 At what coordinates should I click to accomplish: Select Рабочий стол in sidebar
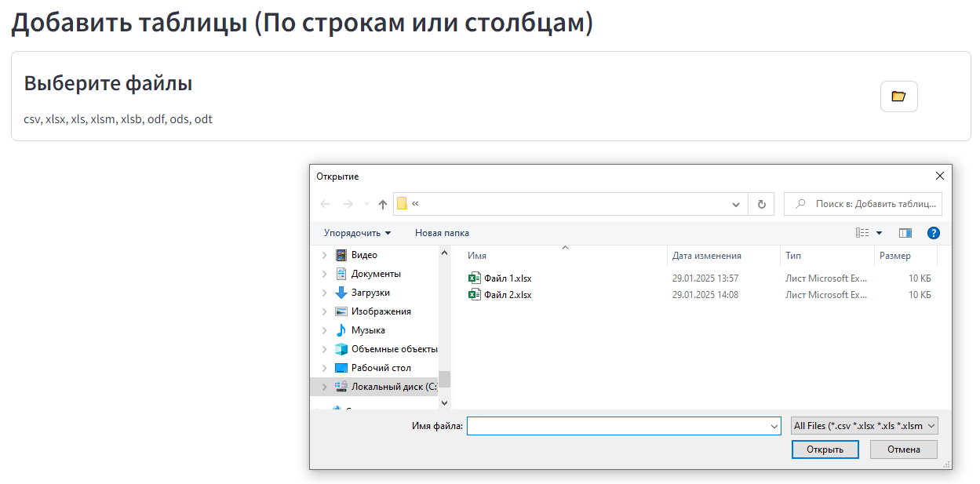pyautogui.click(x=381, y=368)
